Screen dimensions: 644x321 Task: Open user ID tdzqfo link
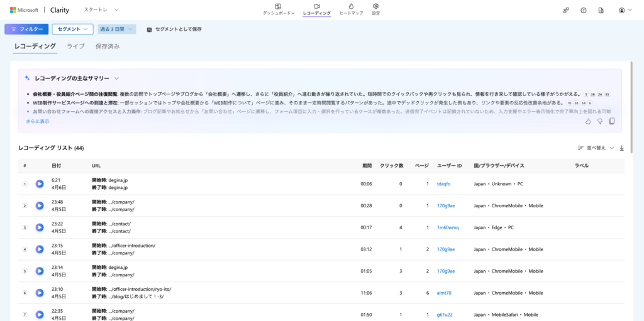(x=445, y=184)
